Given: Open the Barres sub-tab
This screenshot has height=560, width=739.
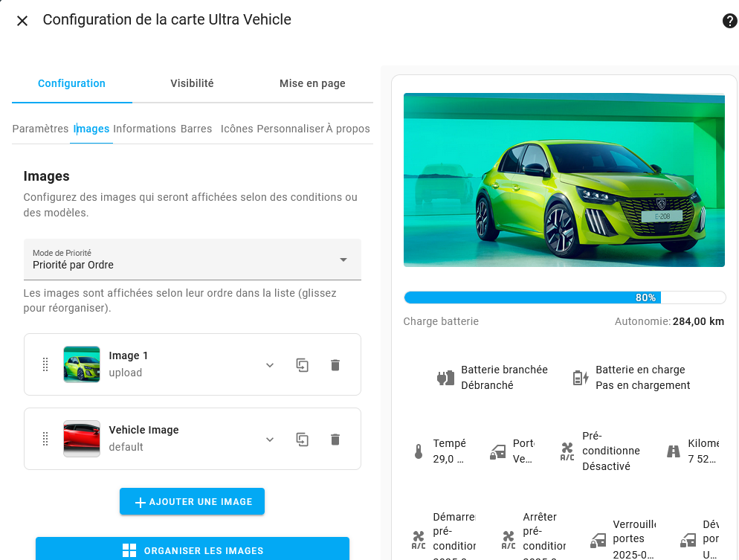Looking at the screenshot, I should [x=196, y=129].
